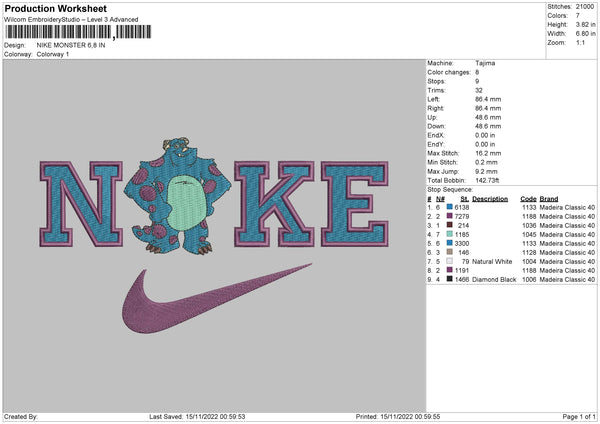Select the embroidered letter N in the preview
Viewport: 600px width, 424px height.
click(x=81, y=204)
